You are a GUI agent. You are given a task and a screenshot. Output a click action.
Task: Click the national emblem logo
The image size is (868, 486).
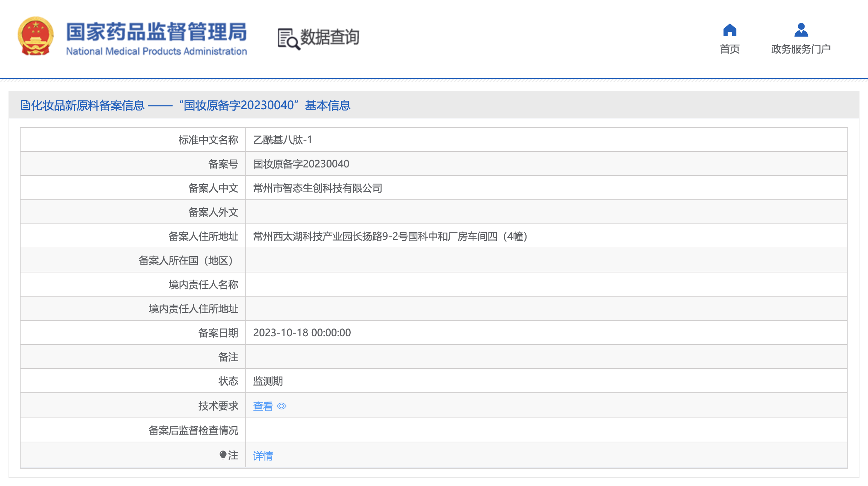35,36
